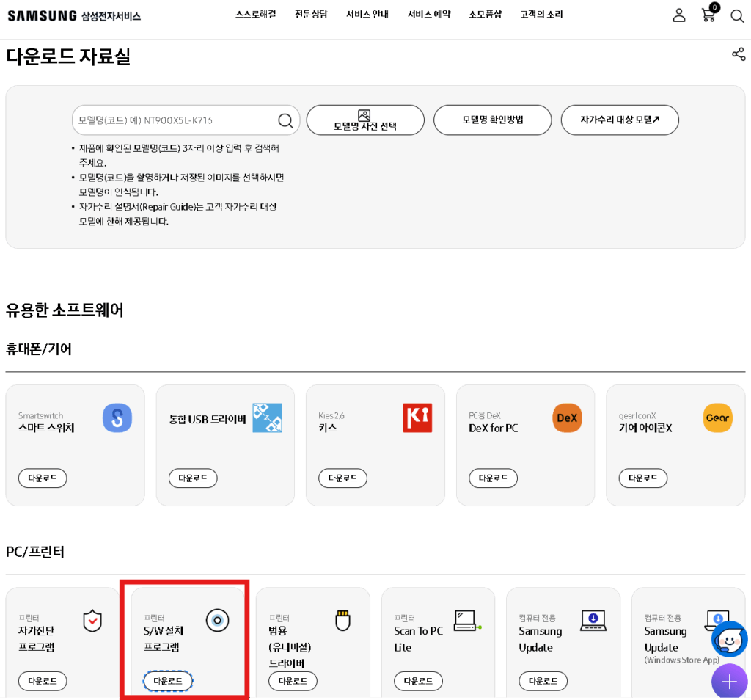Screen dimensions: 751x700
Task: Open the 서비스 안내 menu
Action: 367,15
